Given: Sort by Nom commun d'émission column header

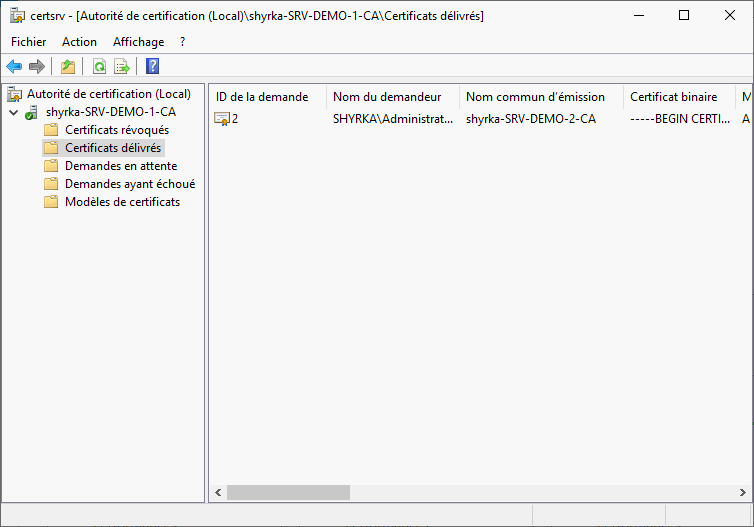Looking at the screenshot, I should [535, 97].
